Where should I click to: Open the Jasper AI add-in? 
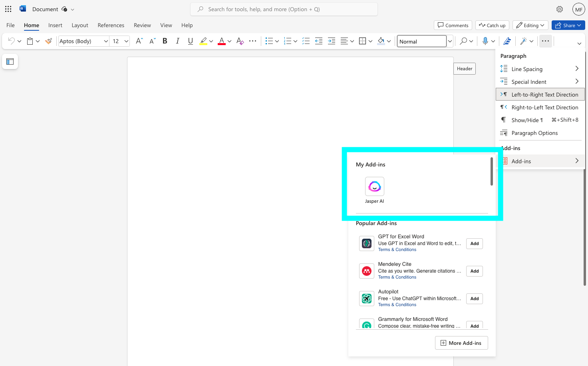(x=374, y=190)
